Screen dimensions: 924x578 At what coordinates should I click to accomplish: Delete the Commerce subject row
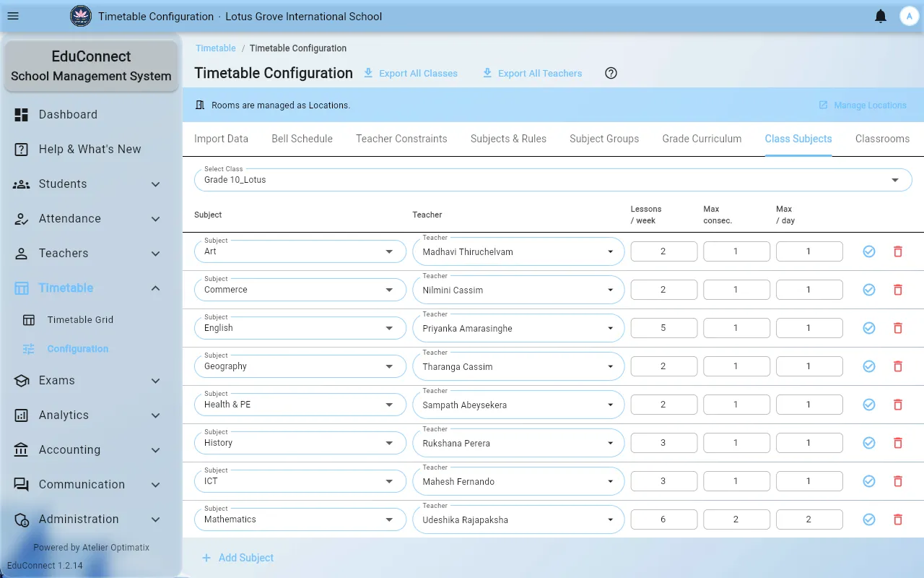(898, 290)
